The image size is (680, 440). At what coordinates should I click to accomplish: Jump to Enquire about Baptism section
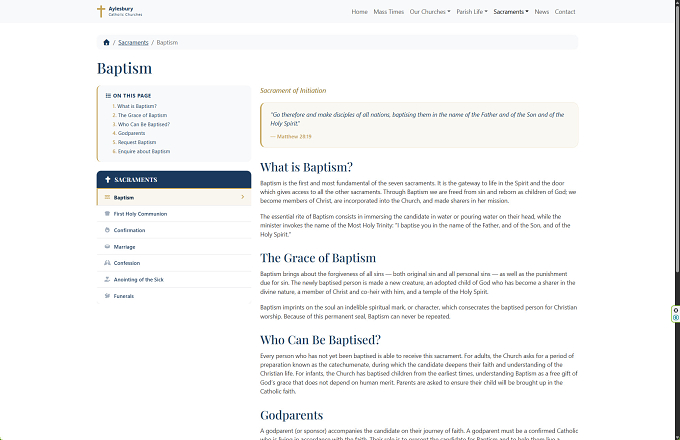[144, 151]
